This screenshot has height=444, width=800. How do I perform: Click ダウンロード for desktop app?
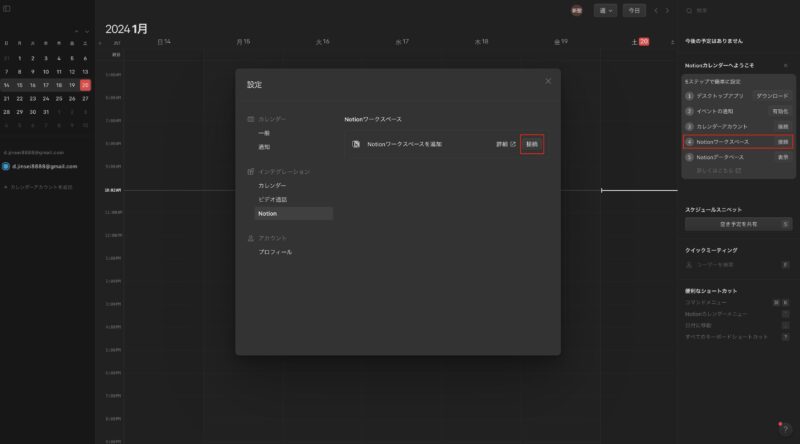point(772,96)
